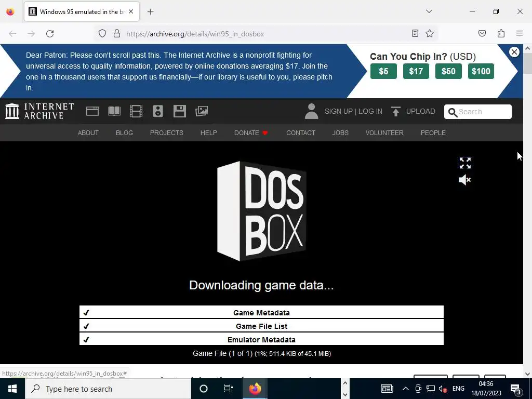The width and height of the screenshot is (532, 399).
Task: Open the BLOG menu item
Action: point(124,132)
